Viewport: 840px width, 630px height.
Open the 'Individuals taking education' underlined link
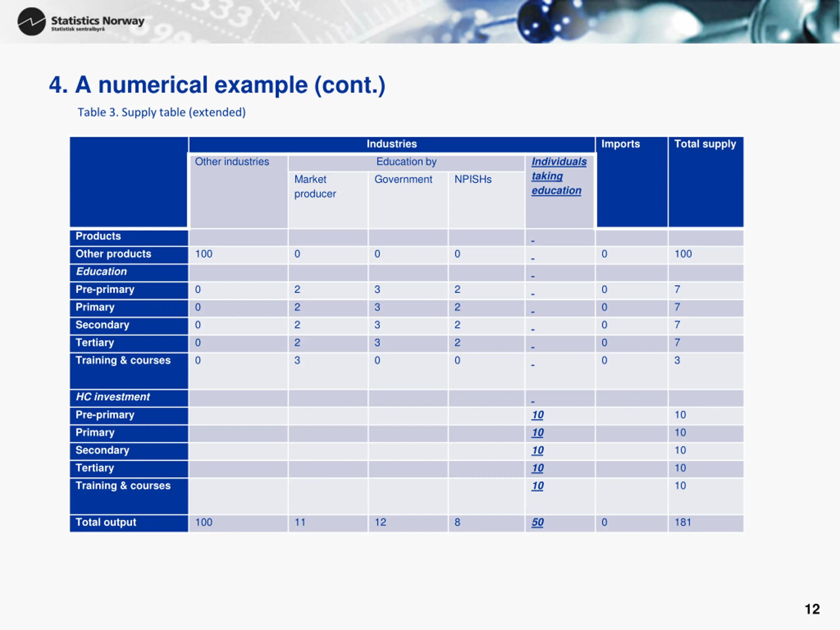(x=558, y=176)
